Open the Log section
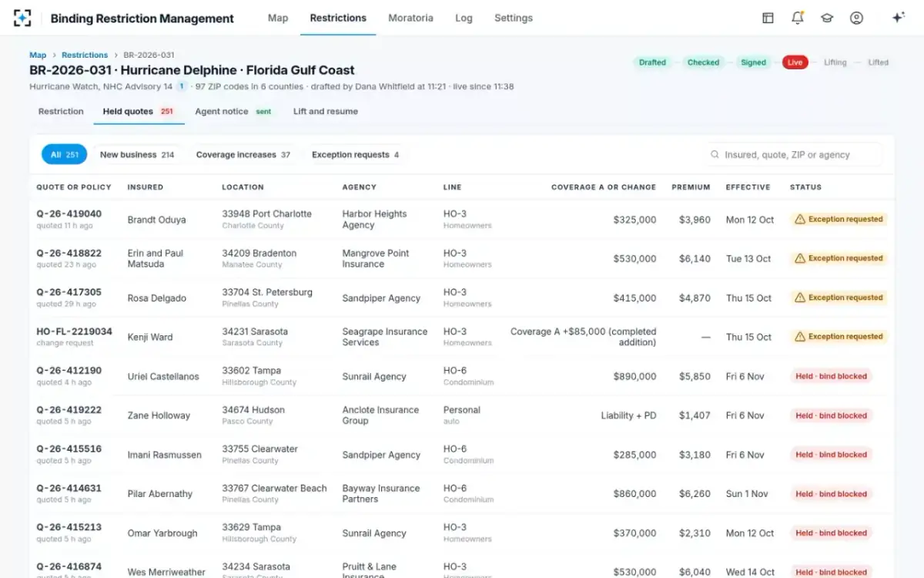 [x=464, y=18]
